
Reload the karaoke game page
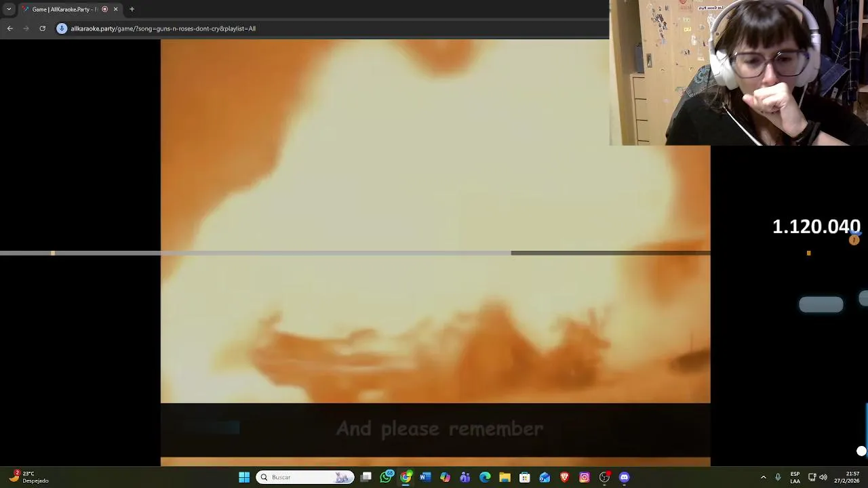pos(42,28)
